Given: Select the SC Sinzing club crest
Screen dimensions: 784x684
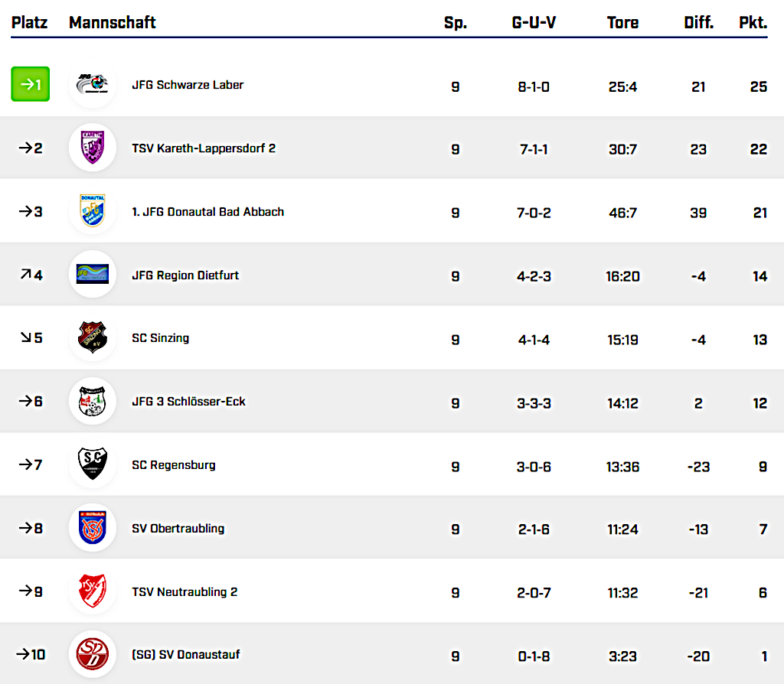Looking at the screenshot, I should (93, 337).
